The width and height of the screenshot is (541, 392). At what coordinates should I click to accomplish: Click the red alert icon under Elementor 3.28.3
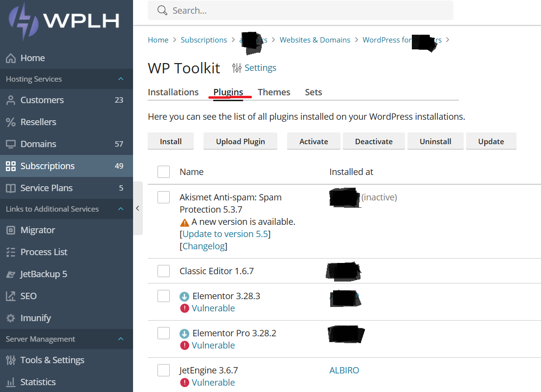pyautogui.click(x=184, y=308)
